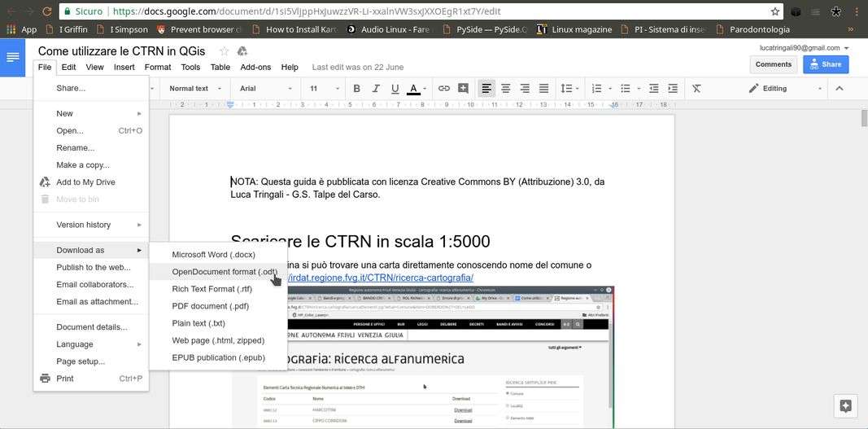Viewport: 868px width, 429px height.
Task: Select PDF document (.pdf) download option
Action: [210, 306]
